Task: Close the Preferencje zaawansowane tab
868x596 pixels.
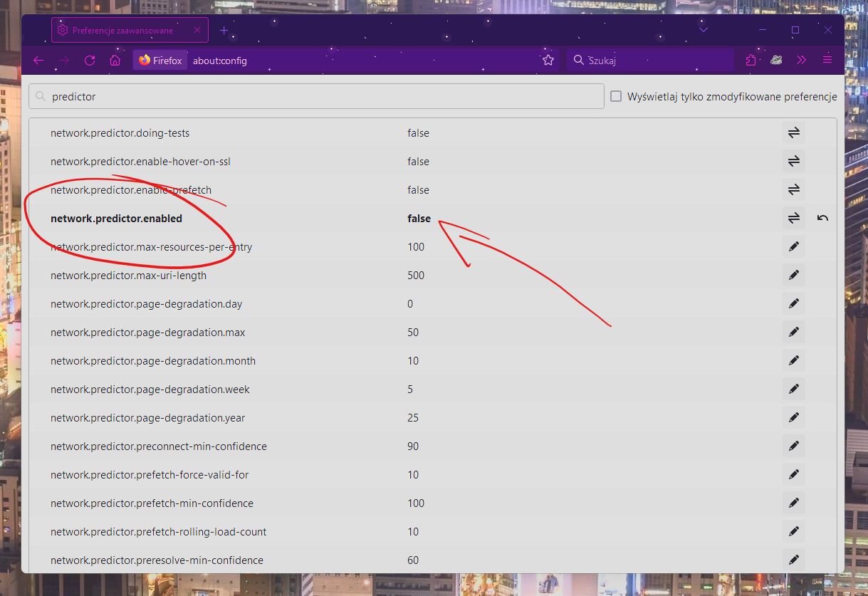Action: [x=197, y=31]
